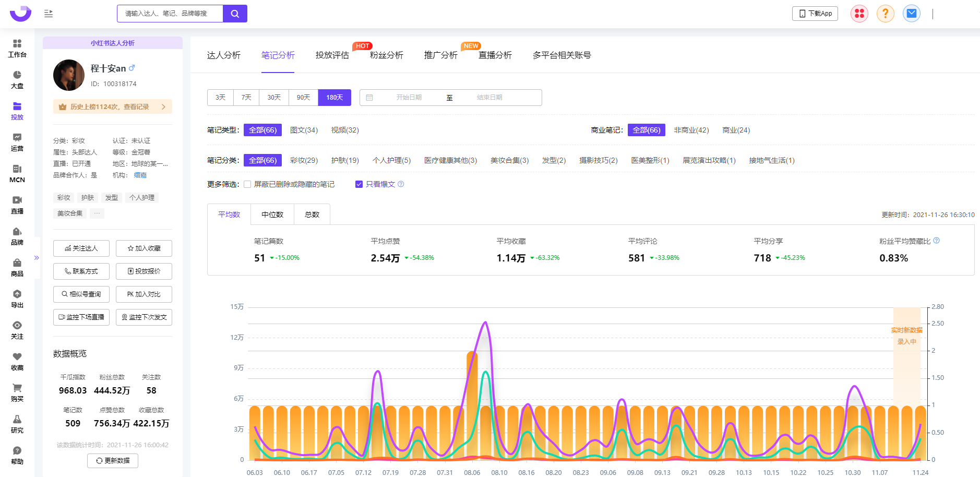Expand more tags with the ellipsis button
The image size is (980, 477).
point(97,213)
